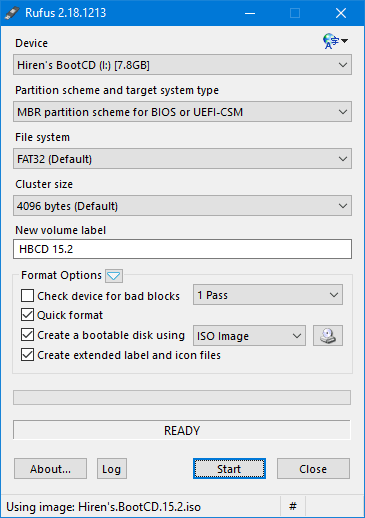Minimize the Rufus window
Screen dimensions: 365x518
250,13
